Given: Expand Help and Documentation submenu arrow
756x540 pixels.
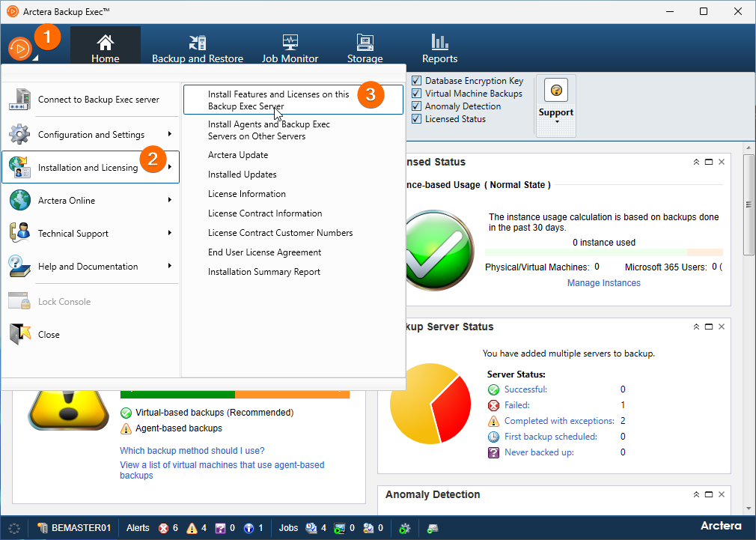Looking at the screenshot, I should click(x=170, y=266).
